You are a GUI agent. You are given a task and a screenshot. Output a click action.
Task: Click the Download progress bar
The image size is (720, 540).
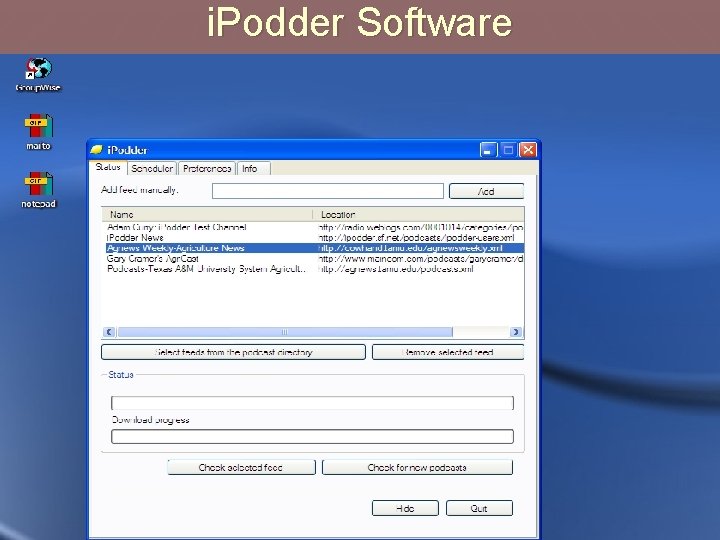coord(312,436)
